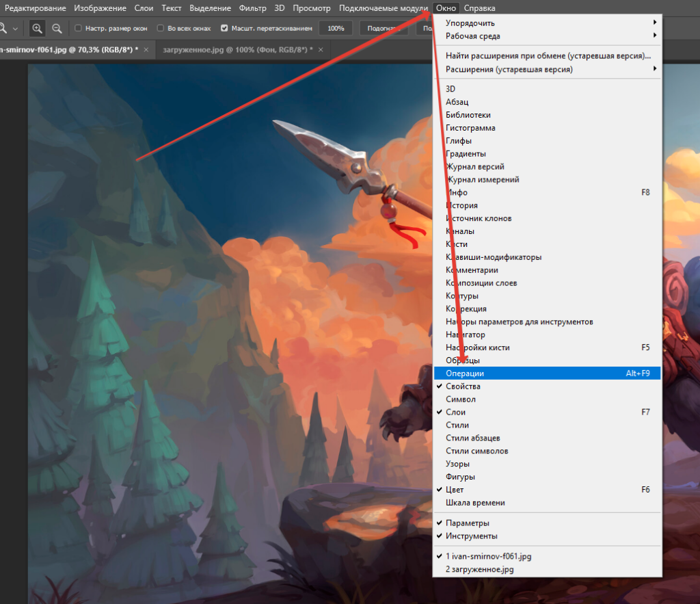Expand Расширения (устаревшая версия) submenu
700x604 pixels.
pos(548,69)
